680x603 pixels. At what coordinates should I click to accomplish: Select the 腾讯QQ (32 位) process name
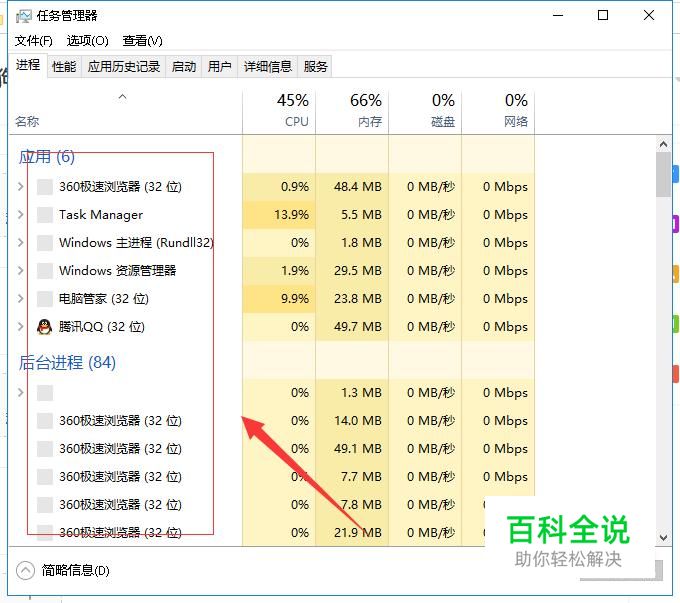(x=101, y=327)
